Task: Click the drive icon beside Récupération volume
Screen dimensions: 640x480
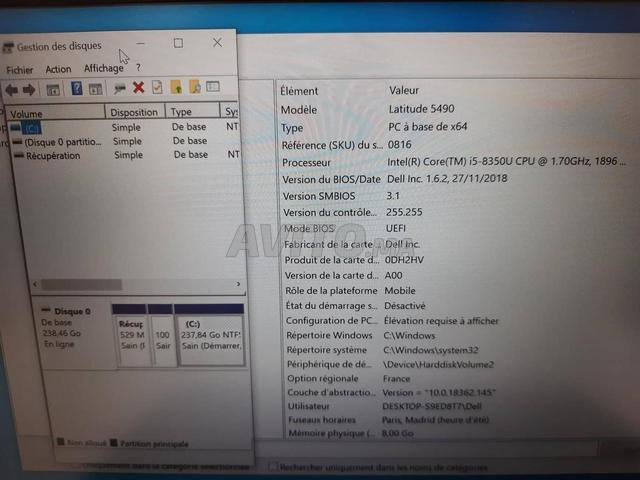Action: 18,156
